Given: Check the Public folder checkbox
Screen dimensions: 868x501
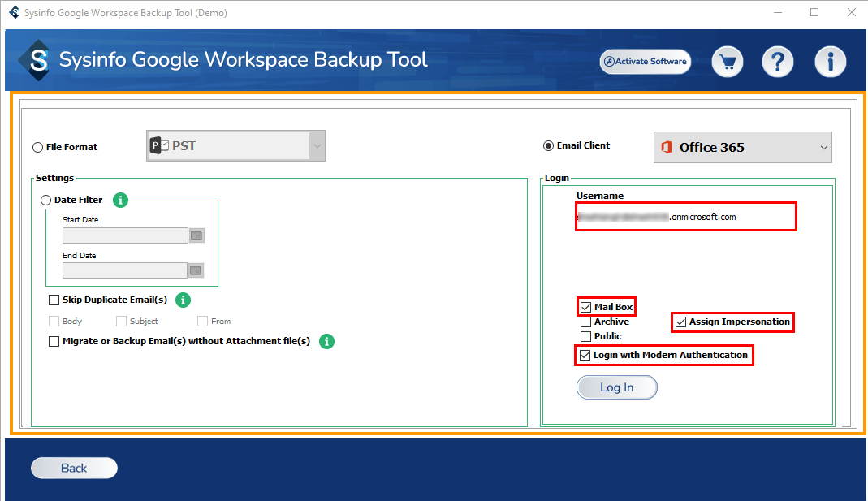Looking at the screenshot, I should pyautogui.click(x=585, y=337).
